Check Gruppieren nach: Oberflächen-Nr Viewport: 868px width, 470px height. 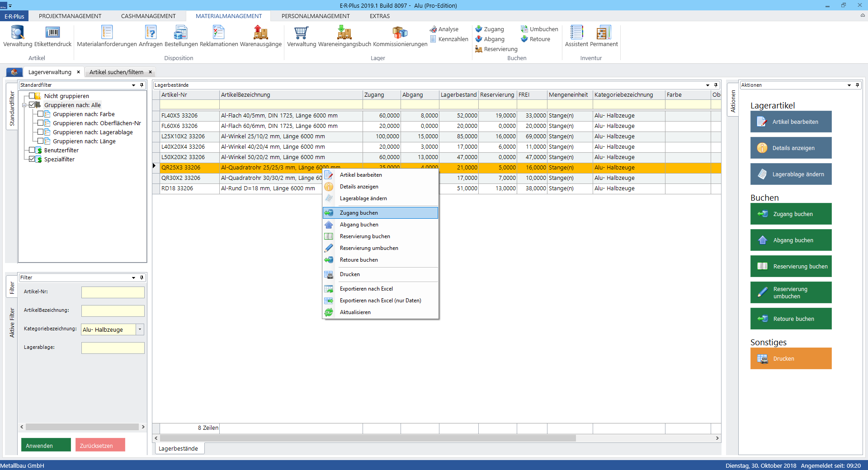(40, 123)
